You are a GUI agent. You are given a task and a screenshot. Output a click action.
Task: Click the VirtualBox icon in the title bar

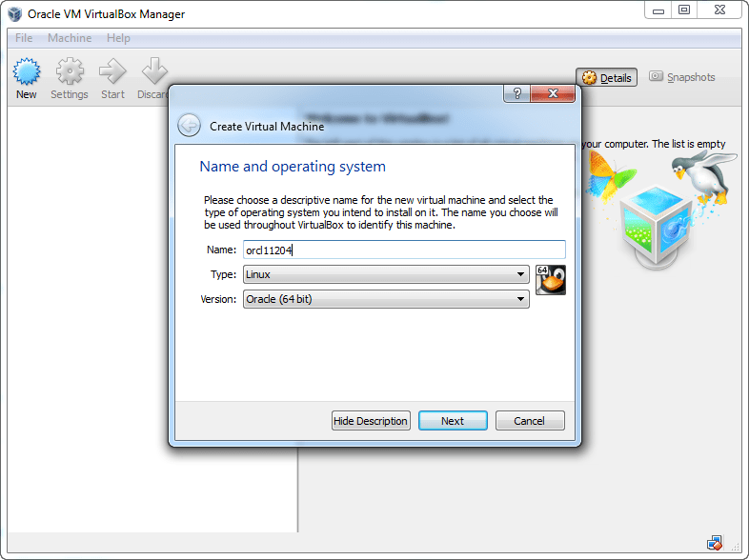pyautogui.click(x=15, y=14)
